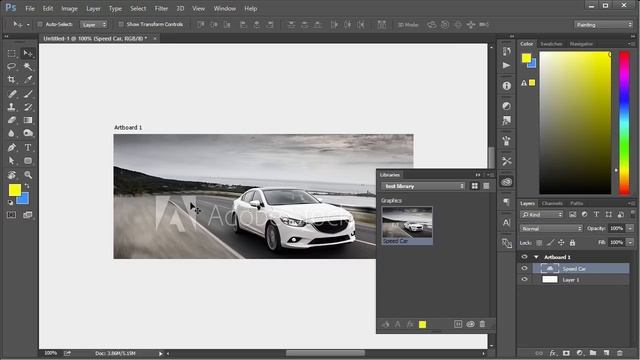Open the Auto-Select Layer dropdown

point(93,24)
